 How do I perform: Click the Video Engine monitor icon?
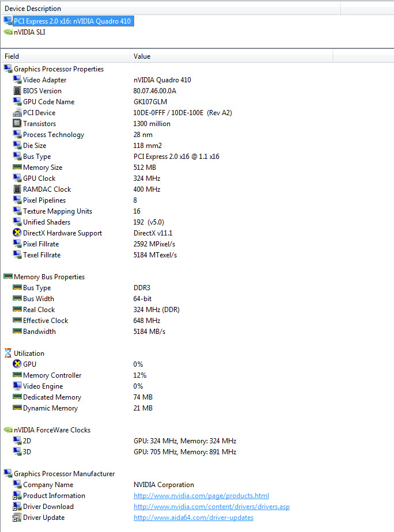click(17, 386)
